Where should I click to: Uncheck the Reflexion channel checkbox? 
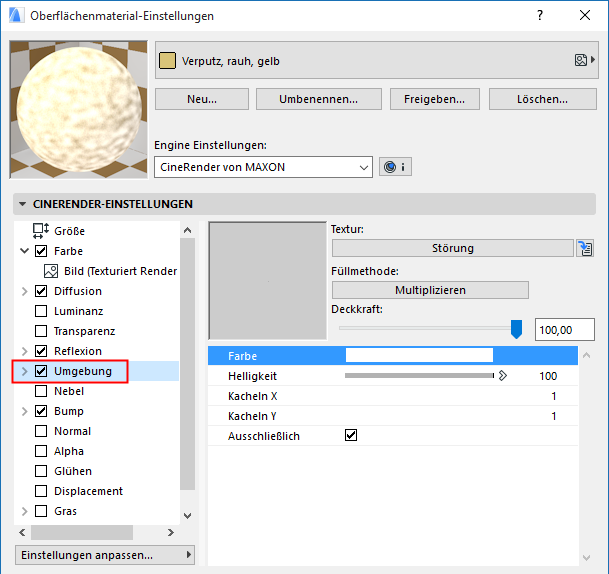point(41,351)
